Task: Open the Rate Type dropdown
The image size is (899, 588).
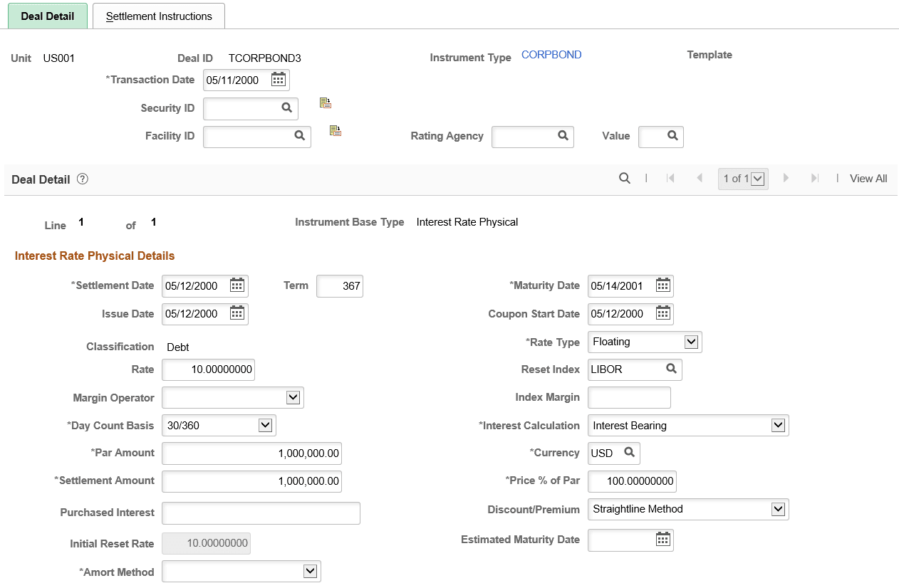Action: coord(690,342)
